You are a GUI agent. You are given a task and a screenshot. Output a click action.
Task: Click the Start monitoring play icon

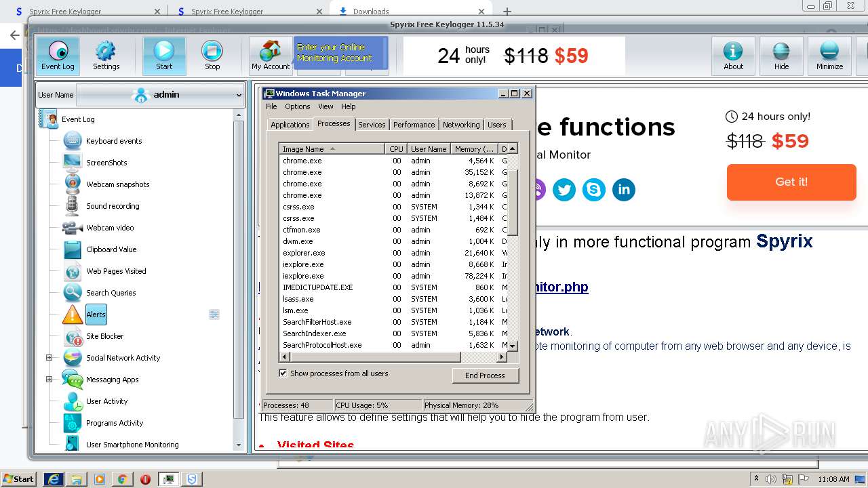[x=164, y=56]
